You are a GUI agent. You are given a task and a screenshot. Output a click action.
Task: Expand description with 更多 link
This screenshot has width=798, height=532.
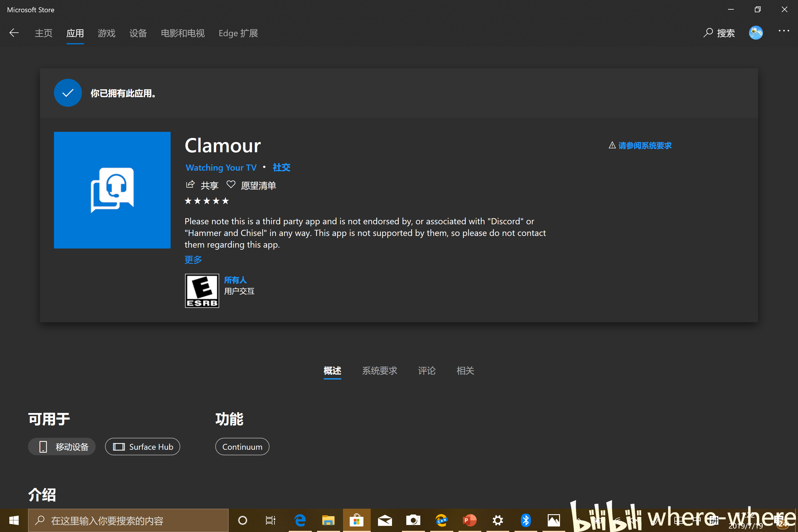(193, 260)
